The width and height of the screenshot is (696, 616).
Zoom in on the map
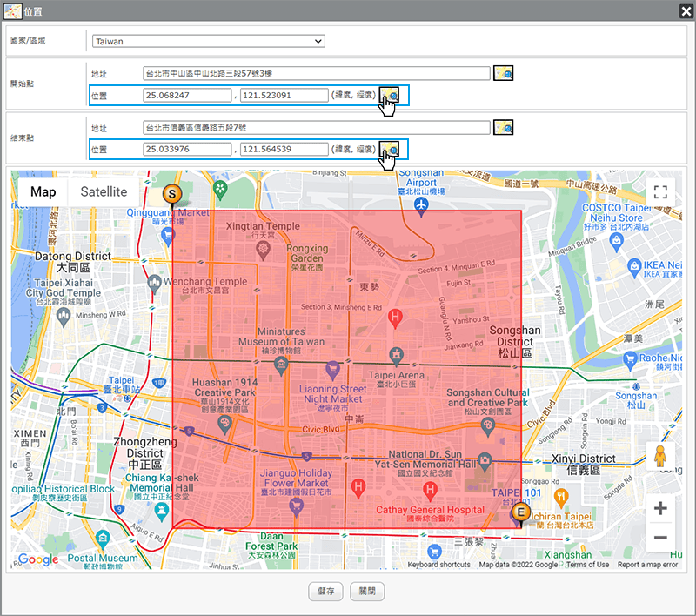(660, 509)
